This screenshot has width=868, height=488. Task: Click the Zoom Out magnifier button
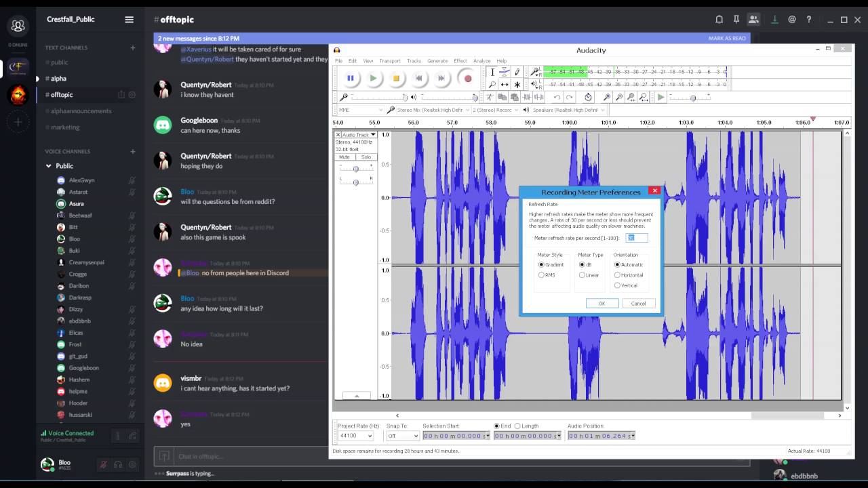(x=619, y=97)
